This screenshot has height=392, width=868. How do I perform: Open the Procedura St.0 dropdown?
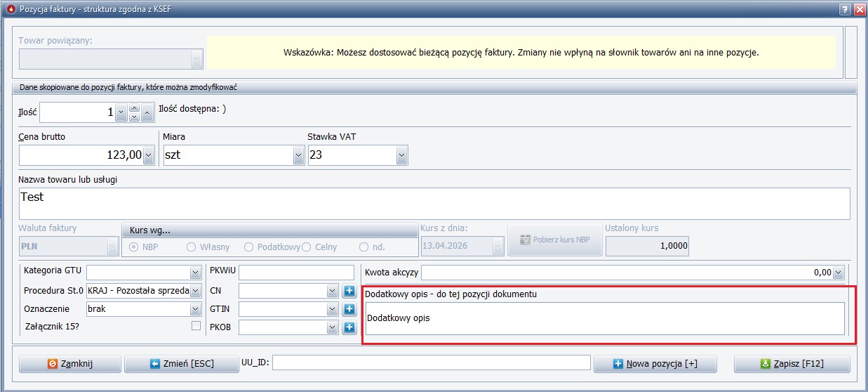pyautogui.click(x=195, y=291)
